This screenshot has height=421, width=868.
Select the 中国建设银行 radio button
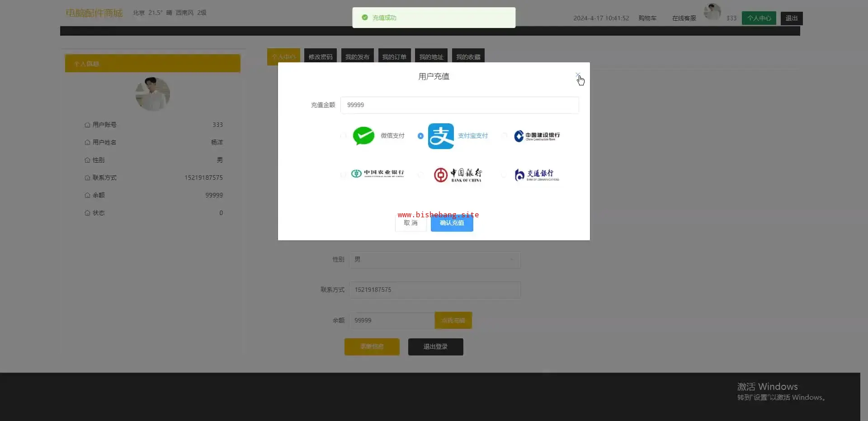(x=505, y=136)
